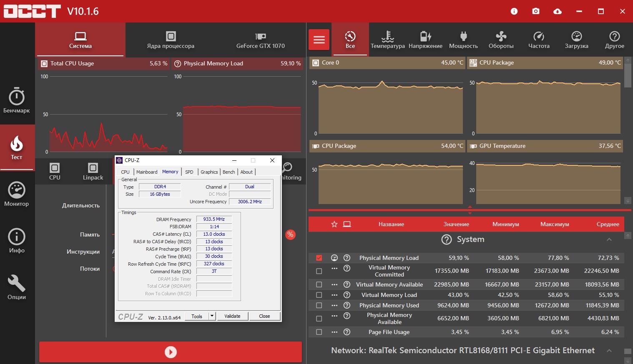
Task: Collapse the System sensor group
Action: coord(609,239)
